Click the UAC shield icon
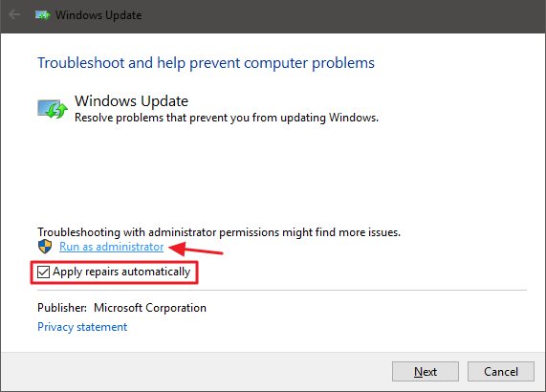This screenshot has width=546, height=392. click(x=45, y=246)
